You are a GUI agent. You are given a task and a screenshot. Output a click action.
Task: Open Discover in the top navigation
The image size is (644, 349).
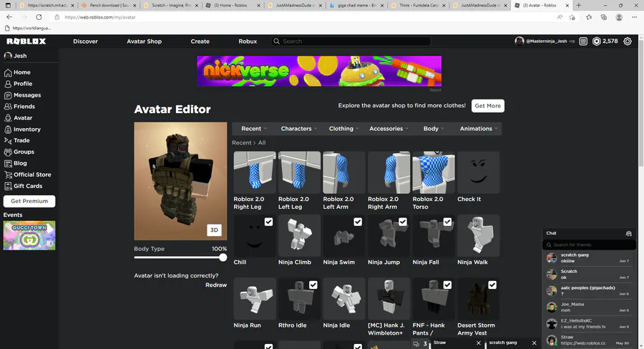pos(85,41)
